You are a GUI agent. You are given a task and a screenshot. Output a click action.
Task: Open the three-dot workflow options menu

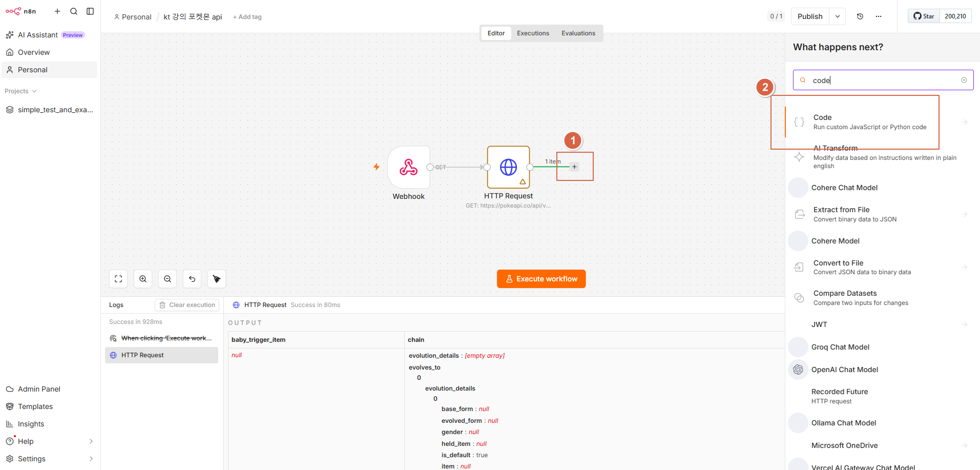point(879,16)
